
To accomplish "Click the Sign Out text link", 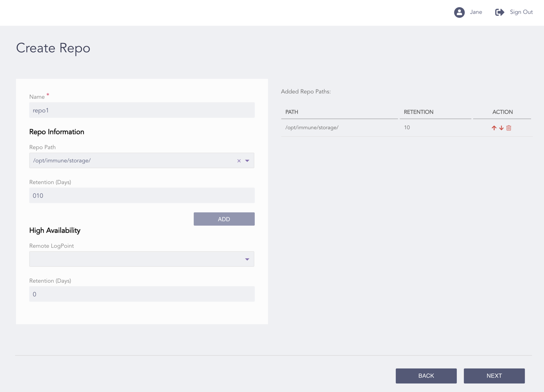I will [x=521, y=12].
